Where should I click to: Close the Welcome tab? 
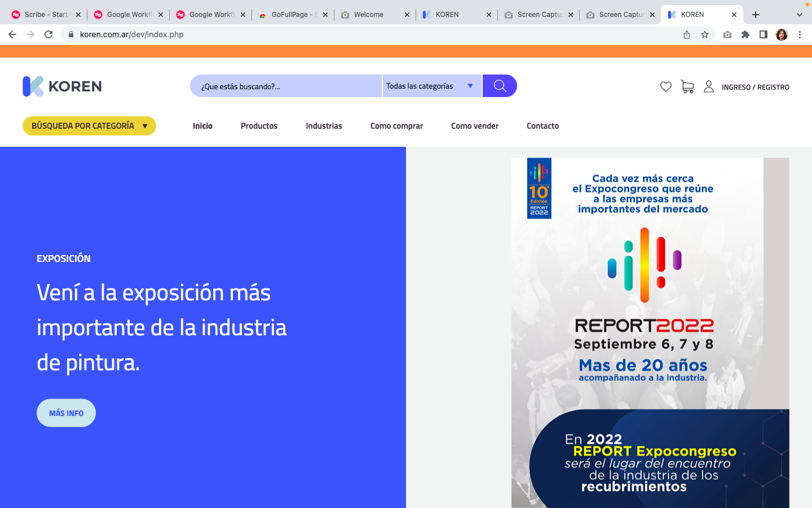407,15
